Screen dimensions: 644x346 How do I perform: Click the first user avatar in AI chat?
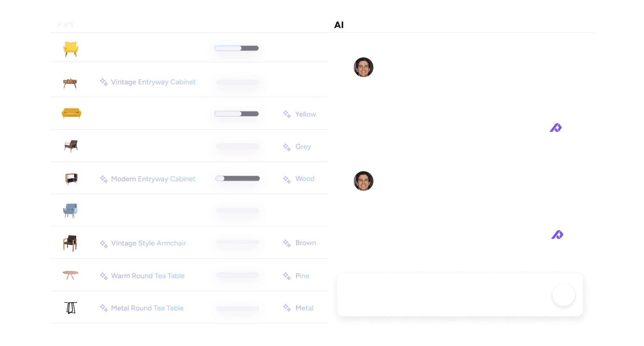[364, 67]
